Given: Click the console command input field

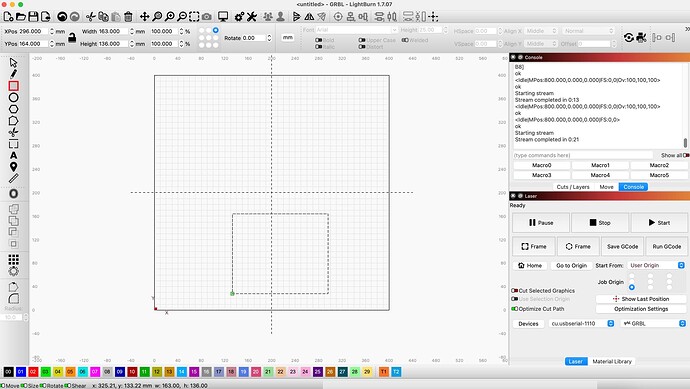Looking at the screenshot, I should pyautogui.click(x=583, y=155).
